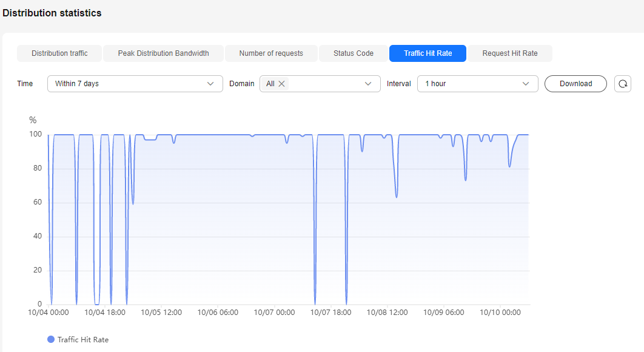Click the '80' y-axis value

[x=38, y=168]
